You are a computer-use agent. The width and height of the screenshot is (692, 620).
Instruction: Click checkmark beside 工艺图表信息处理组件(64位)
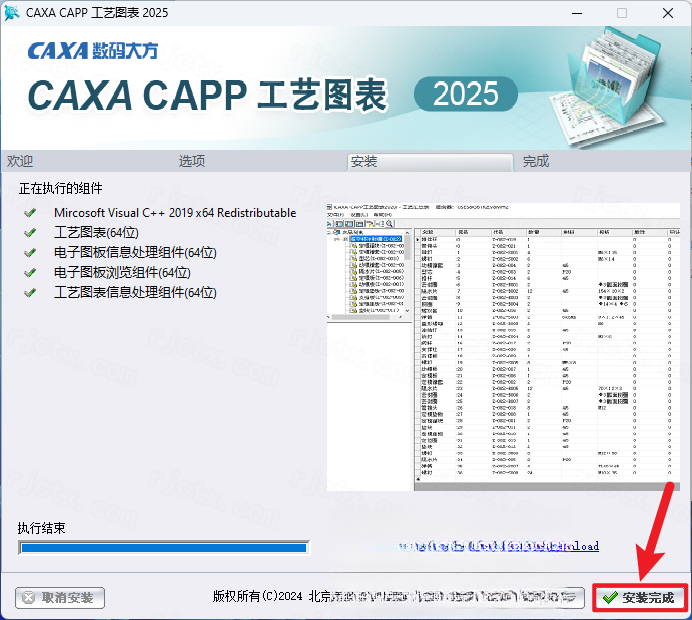click(x=30, y=293)
